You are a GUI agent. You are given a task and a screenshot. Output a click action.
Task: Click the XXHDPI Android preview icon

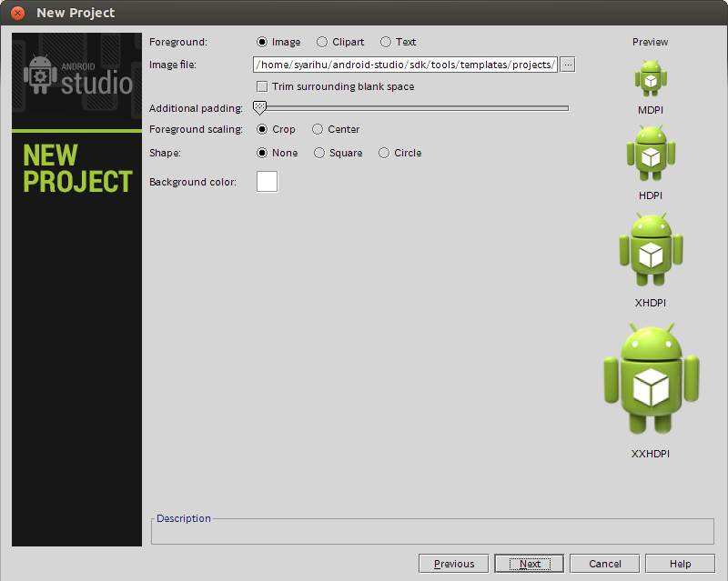point(651,379)
